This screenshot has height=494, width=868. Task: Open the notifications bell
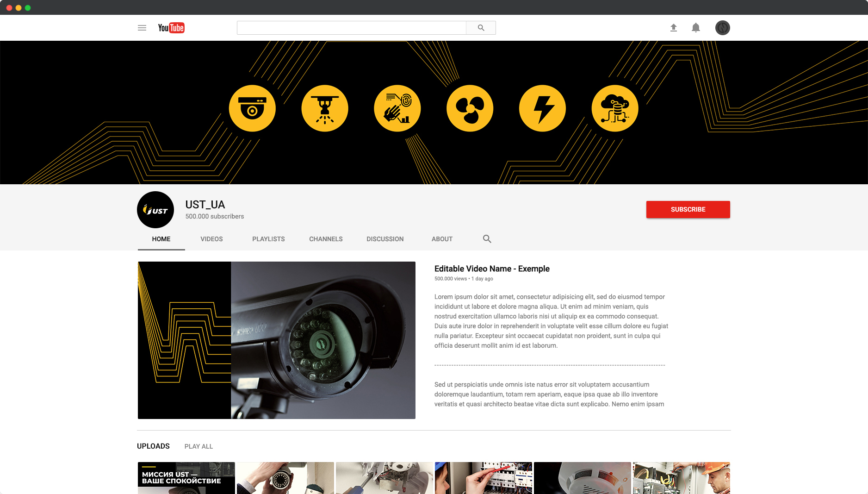[x=696, y=28]
